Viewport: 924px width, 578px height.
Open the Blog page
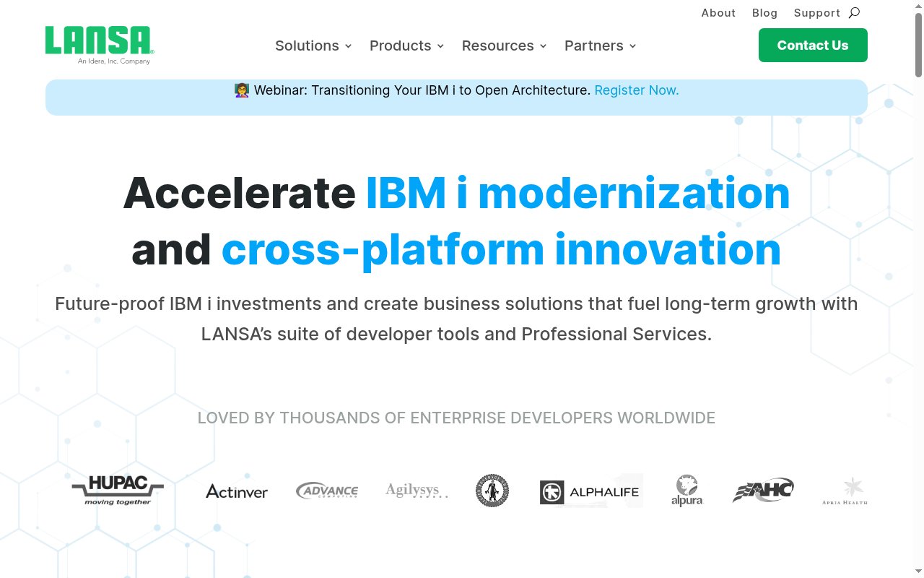pyautogui.click(x=764, y=13)
